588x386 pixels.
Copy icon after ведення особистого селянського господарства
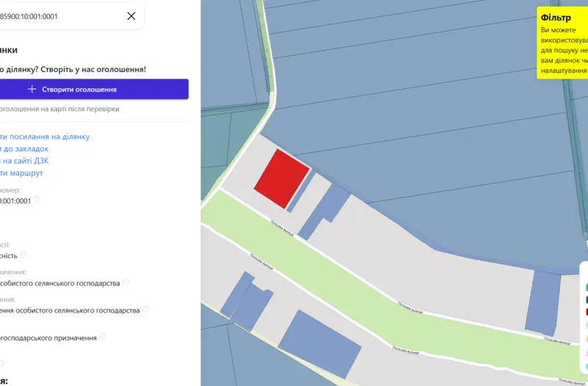[x=146, y=309]
